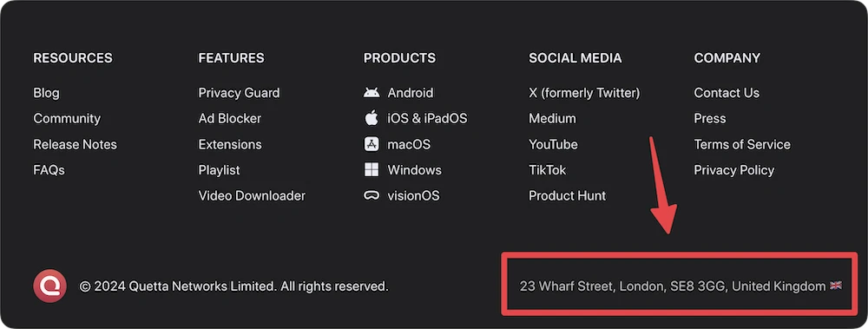Click the macOS App Store icon
This screenshot has width=868, height=329.
pyautogui.click(x=372, y=144)
